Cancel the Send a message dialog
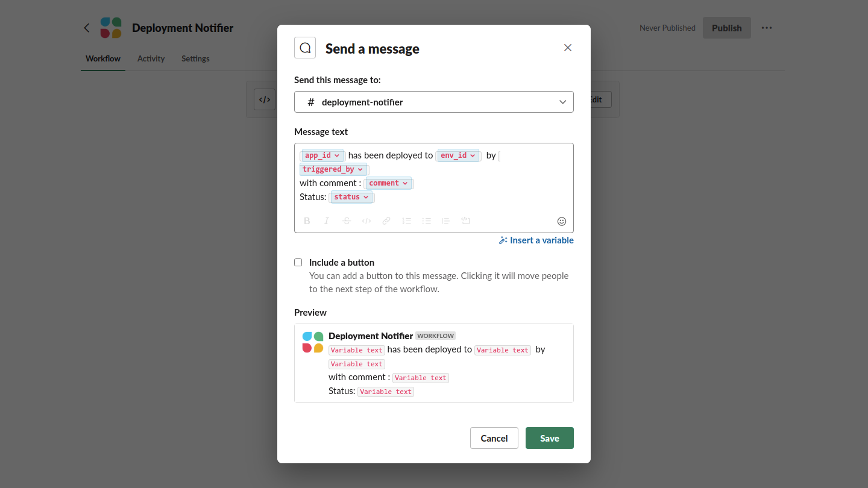The image size is (868, 488). [x=494, y=438]
